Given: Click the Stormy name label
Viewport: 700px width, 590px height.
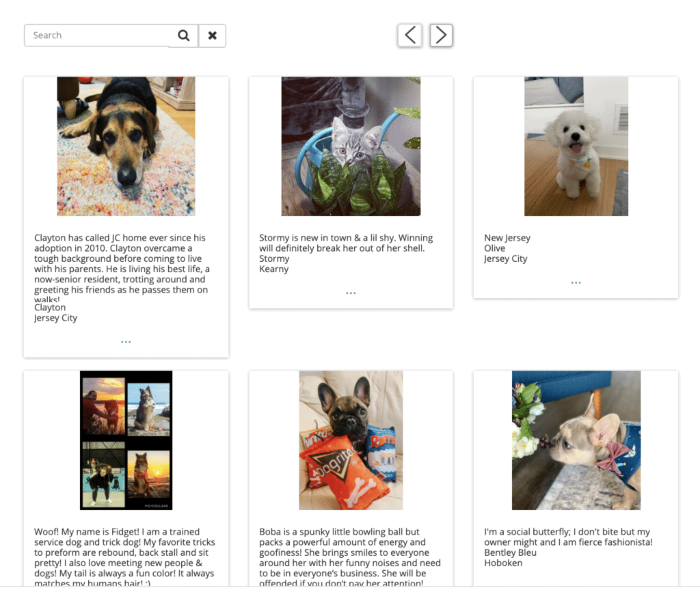Looking at the screenshot, I should tap(274, 259).
